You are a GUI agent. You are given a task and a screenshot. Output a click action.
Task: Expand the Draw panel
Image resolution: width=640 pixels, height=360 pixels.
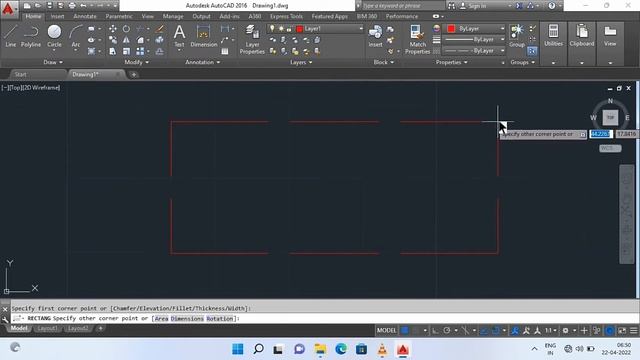pos(53,62)
